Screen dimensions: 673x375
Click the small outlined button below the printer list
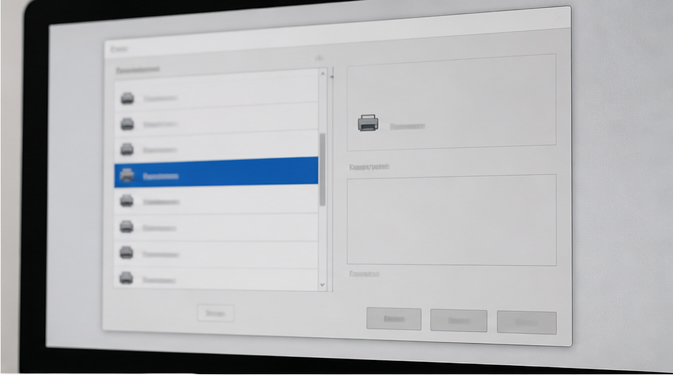[215, 313]
